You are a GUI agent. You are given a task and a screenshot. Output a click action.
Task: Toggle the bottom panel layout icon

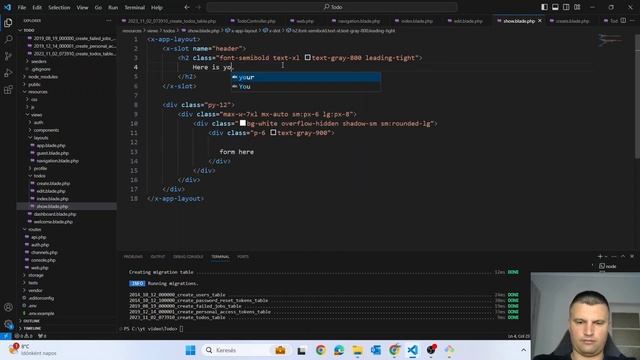pyautogui.click(x=555, y=7)
